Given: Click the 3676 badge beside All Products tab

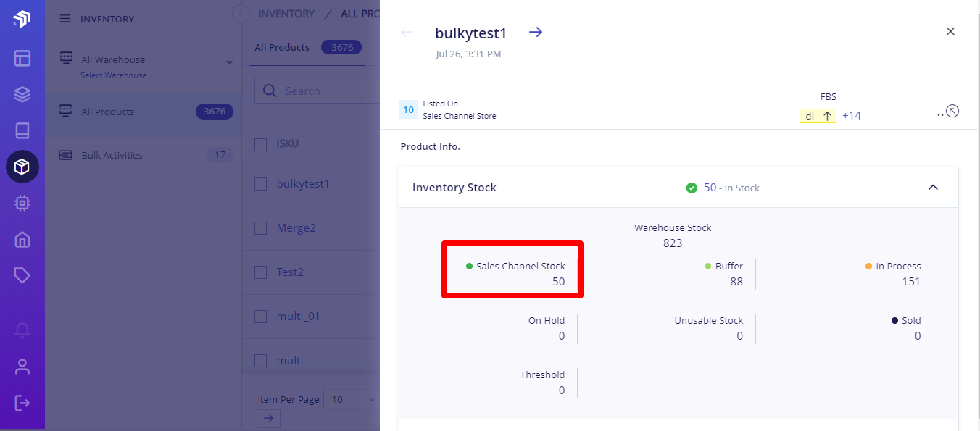Looking at the screenshot, I should click(x=342, y=48).
